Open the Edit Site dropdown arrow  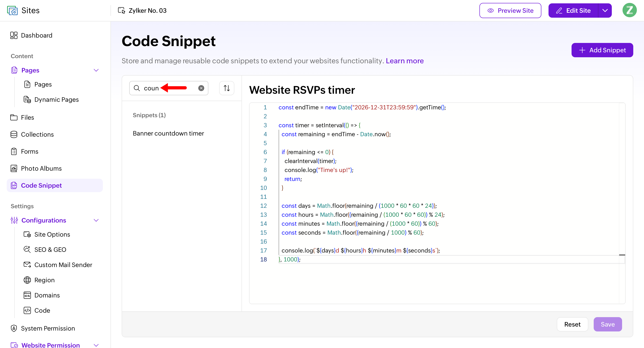[x=605, y=11]
